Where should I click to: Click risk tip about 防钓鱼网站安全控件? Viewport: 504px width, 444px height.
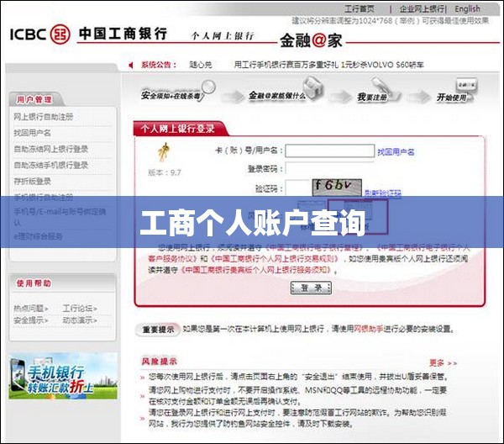pyautogui.click(x=297, y=418)
